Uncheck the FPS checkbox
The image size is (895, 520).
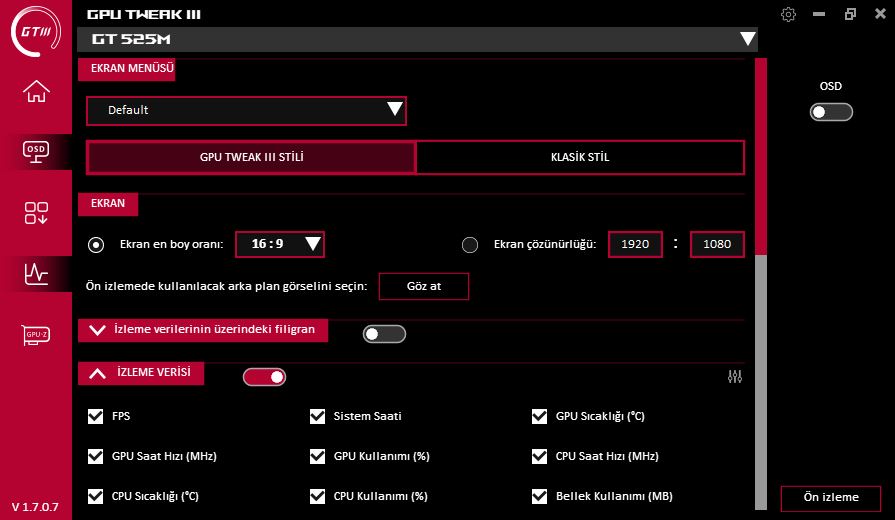click(95, 416)
